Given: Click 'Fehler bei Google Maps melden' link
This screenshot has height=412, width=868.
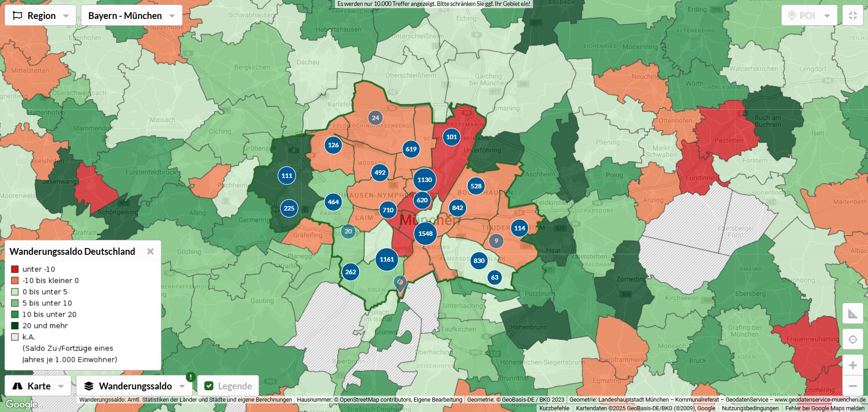Looking at the screenshot, I should 825,408.
